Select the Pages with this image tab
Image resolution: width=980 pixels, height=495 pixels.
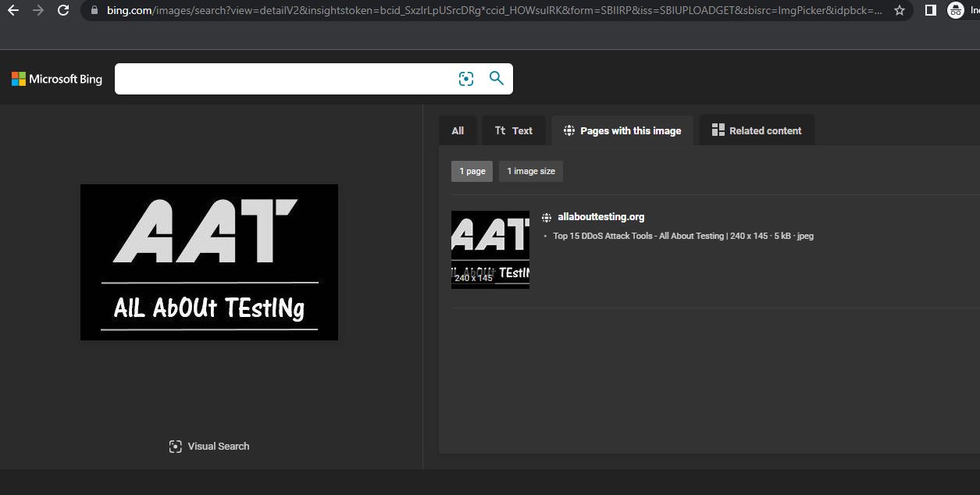622,130
